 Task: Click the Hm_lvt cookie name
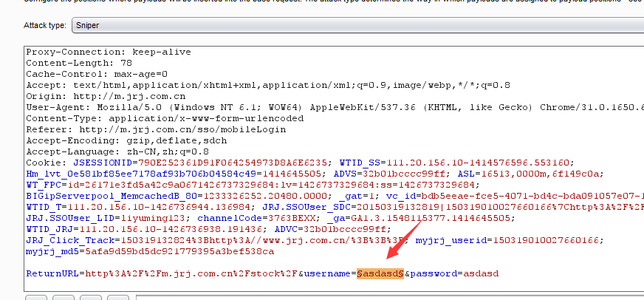[141, 174]
